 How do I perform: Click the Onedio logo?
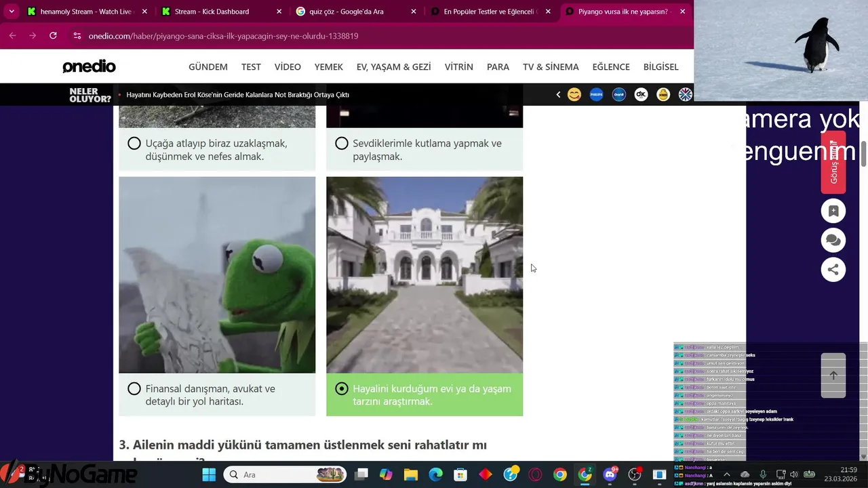click(89, 66)
